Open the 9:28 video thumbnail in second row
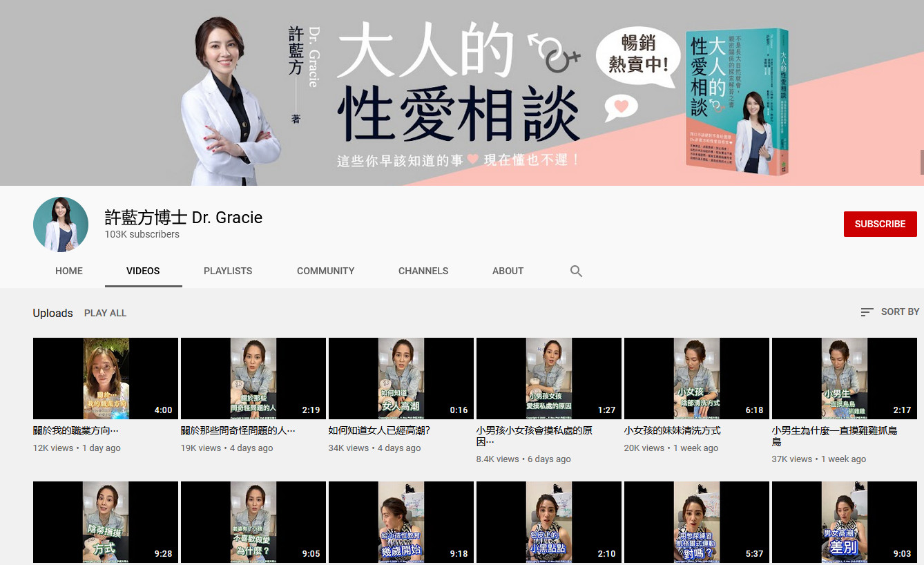This screenshot has width=924, height=565. (104, 522)
